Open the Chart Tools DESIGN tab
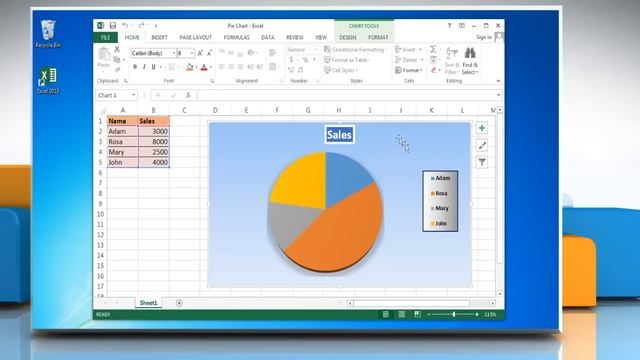Viewport: 640px width, 360px height. pos(348,38)
